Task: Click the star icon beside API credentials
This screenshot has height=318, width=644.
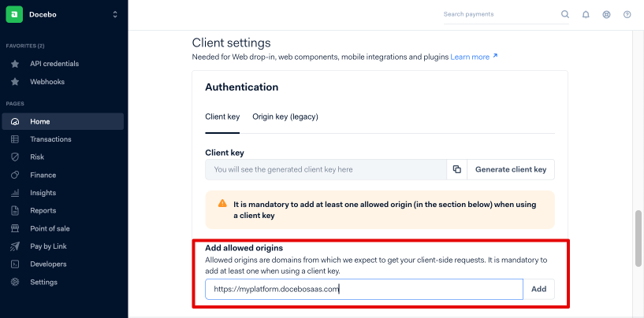Action: click(x=15, y=64)
